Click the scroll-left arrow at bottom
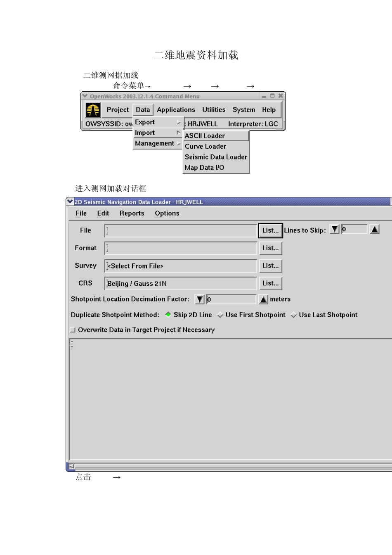392x555 pixels. (x=71, y=466)
